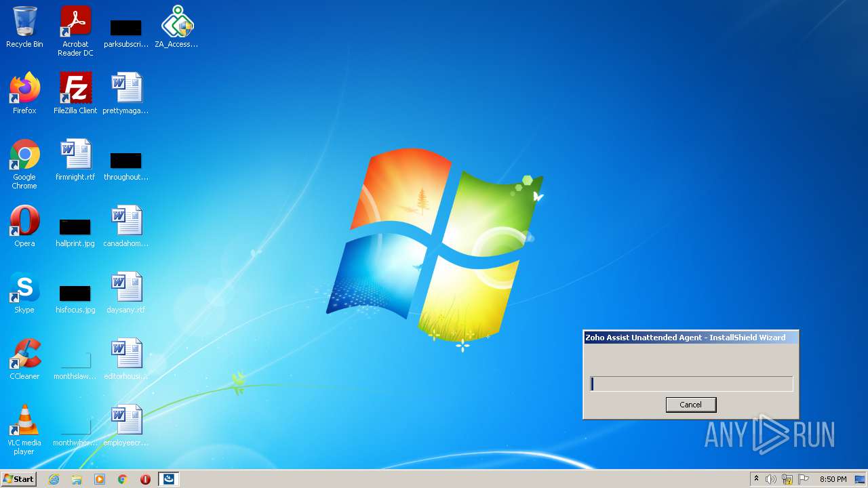Launch the CCleaner desktop shortcut
The height and width of the screenshot is (488, 868).
tap(24, 359)
